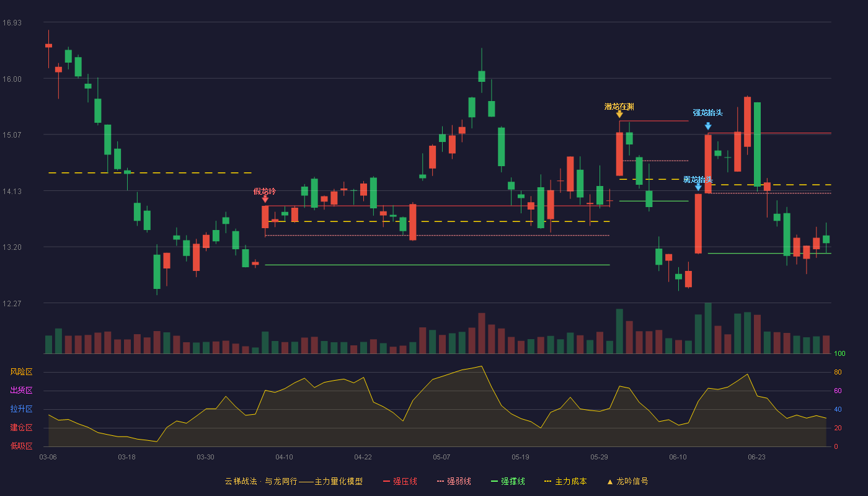Toggle the 强撑线 legend series
Image resolution: width=868 pixels, height=496 pixels.
point(508,481)
